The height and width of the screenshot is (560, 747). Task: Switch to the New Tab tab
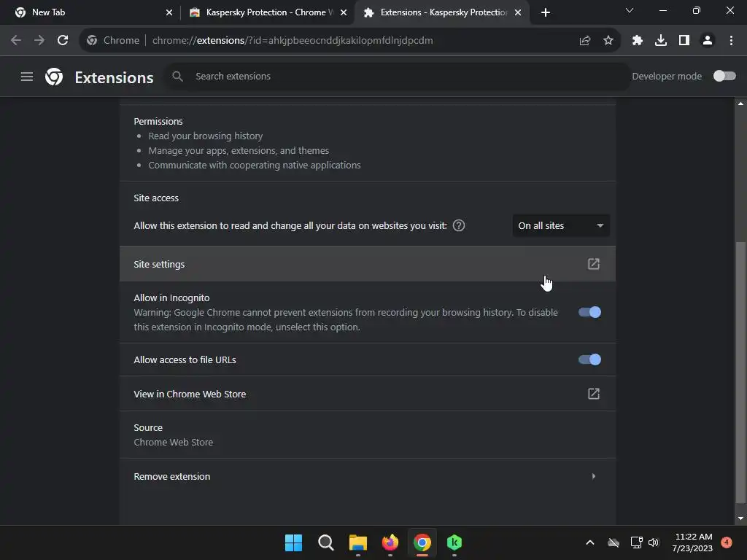click(90, 12)
